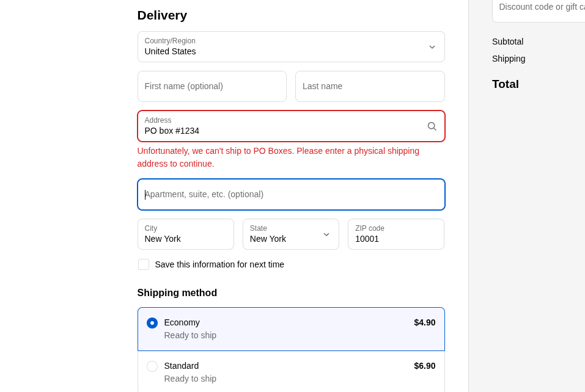Expand the shipping country selector showing United States

point(291,46)
